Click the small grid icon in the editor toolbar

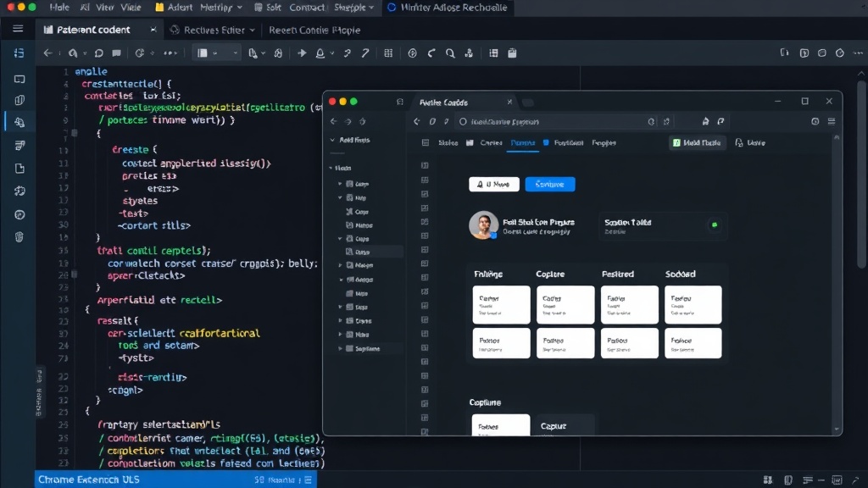388,53
